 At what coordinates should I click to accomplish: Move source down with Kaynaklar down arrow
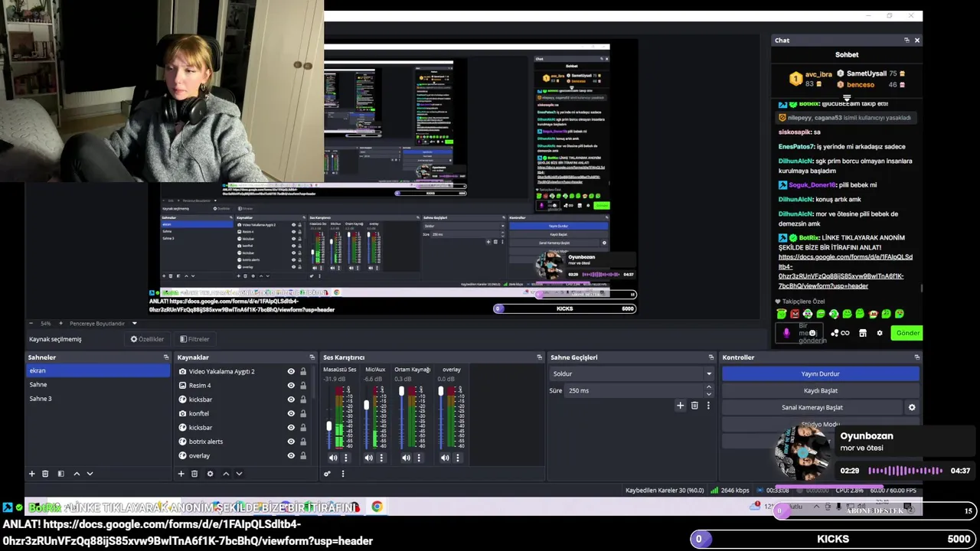coord(239,474)
